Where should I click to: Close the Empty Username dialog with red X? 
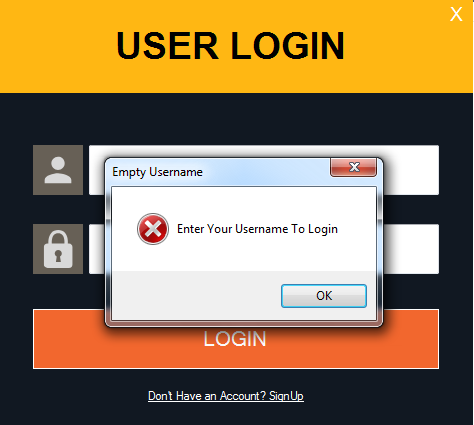point(354,167)
